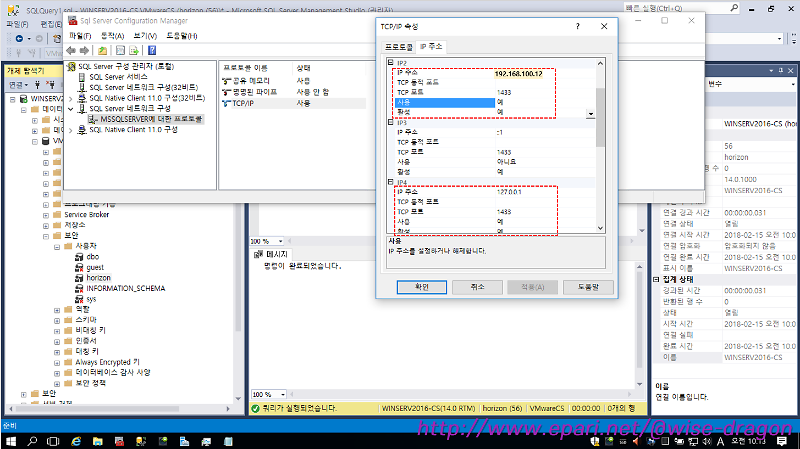The image size is (800, 449).
Task: Open 파일(F) menu in Configuration Manager
Action: click(x=80, y=36)
